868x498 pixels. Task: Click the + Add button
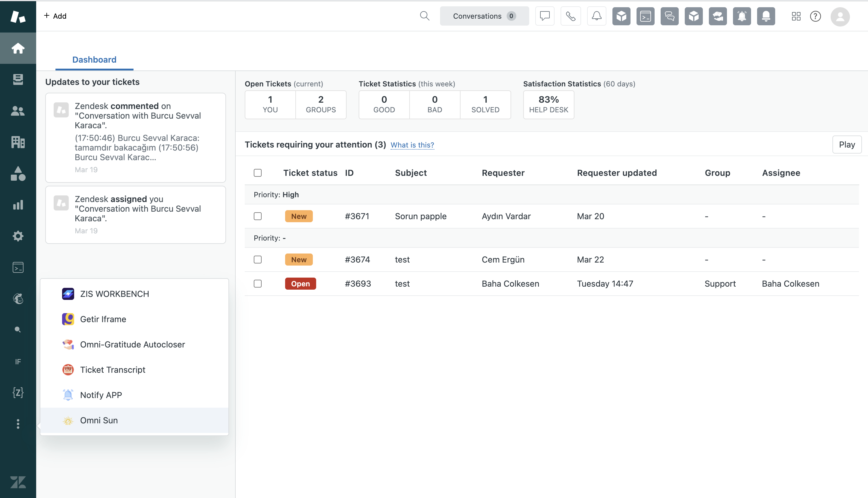tap(55, 16)
